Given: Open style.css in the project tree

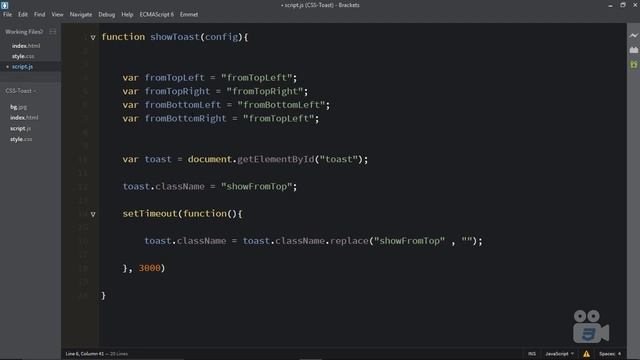Looking at the screenshot, I should (21, 139).
